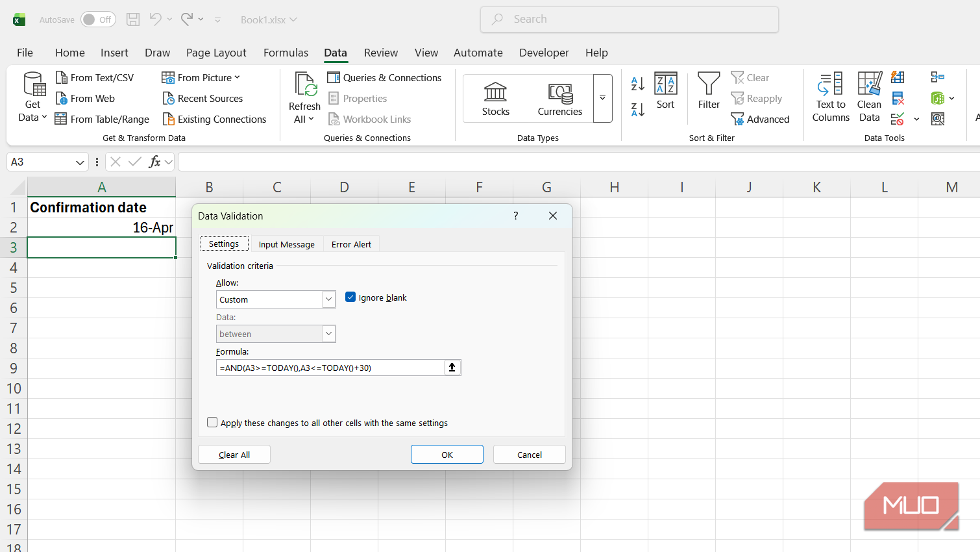980x552 pixels.
Task: Import data From Table/Range
Action: coord(102,119)
